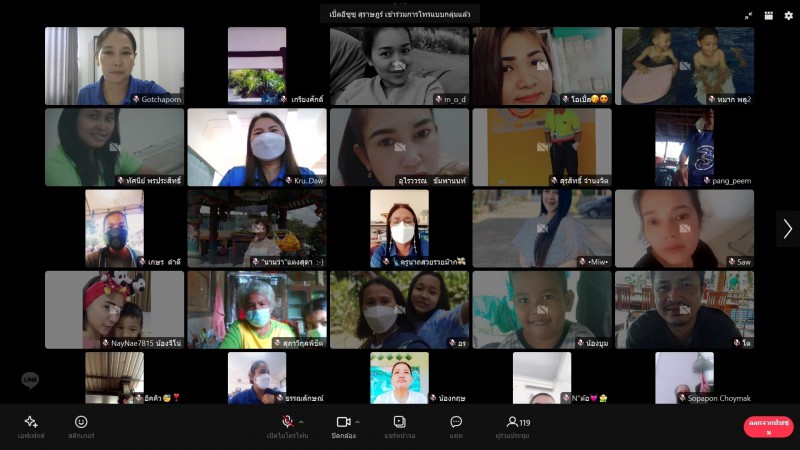Open the stickers smiley icon

(x=81, y=422)
